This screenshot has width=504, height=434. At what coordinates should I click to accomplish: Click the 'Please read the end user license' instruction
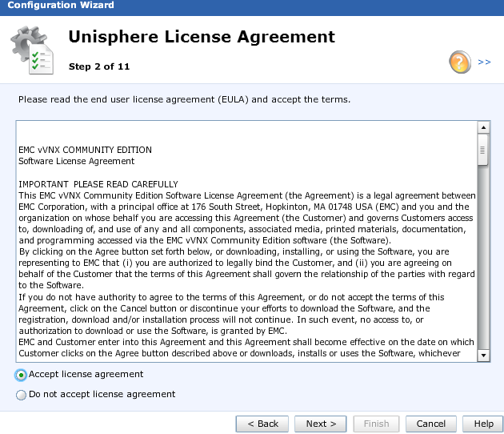184,100
